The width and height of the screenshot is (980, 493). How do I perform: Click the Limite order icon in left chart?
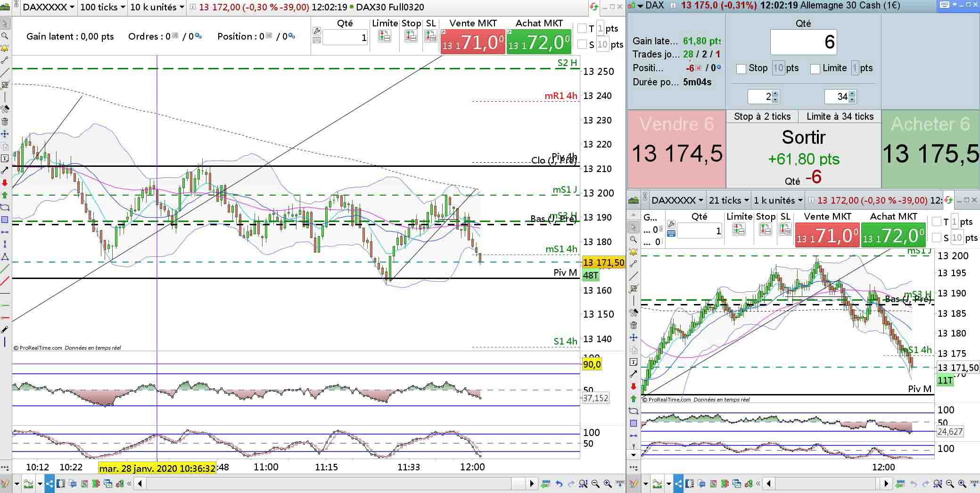pyautogui.click(x=384, y=36)
